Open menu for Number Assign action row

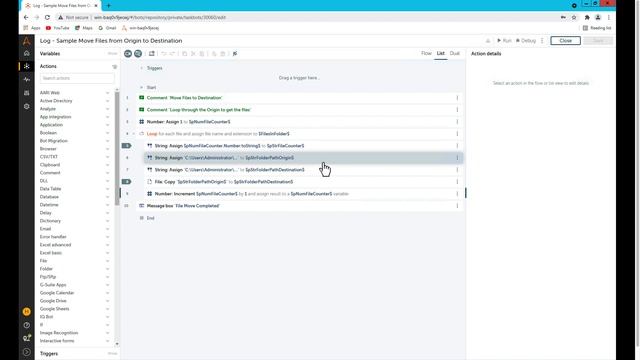click(x=457, y=122)
